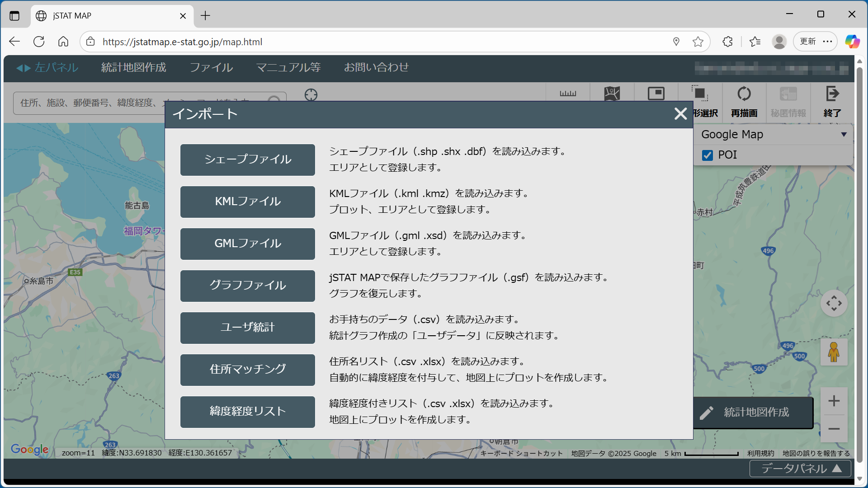The height and width of the screenshot is (488, 868).
Task: Click the シェープファイル import button
Action: [247, 160]
